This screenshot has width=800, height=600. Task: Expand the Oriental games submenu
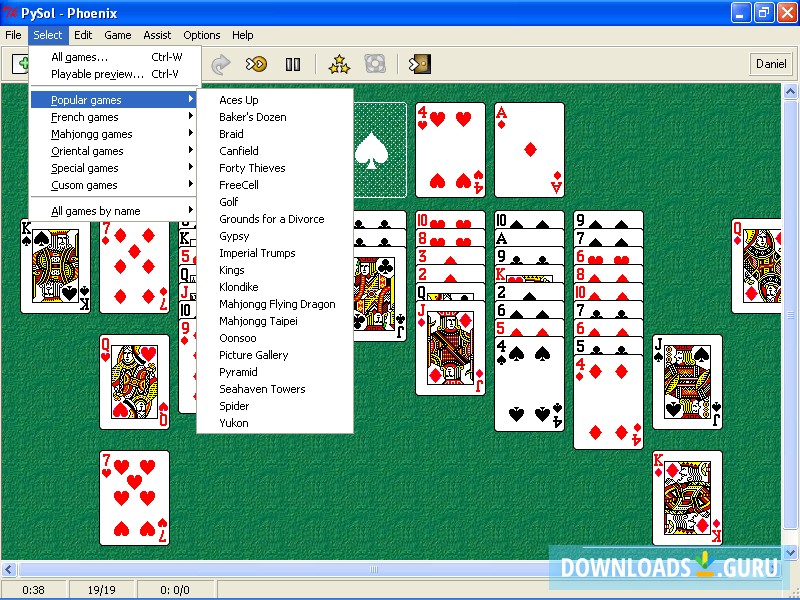pos(113,151)
